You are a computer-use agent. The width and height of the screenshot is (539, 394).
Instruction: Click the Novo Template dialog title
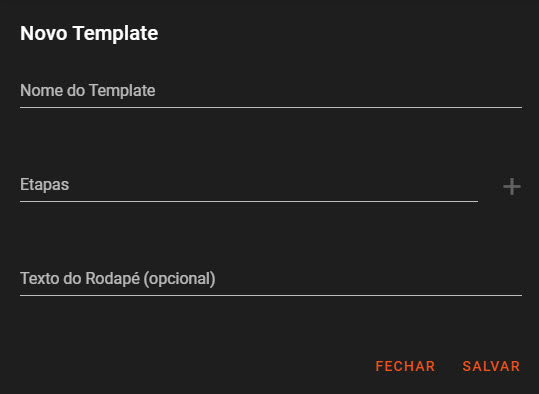pyautogui.click(x=89, y=33)
